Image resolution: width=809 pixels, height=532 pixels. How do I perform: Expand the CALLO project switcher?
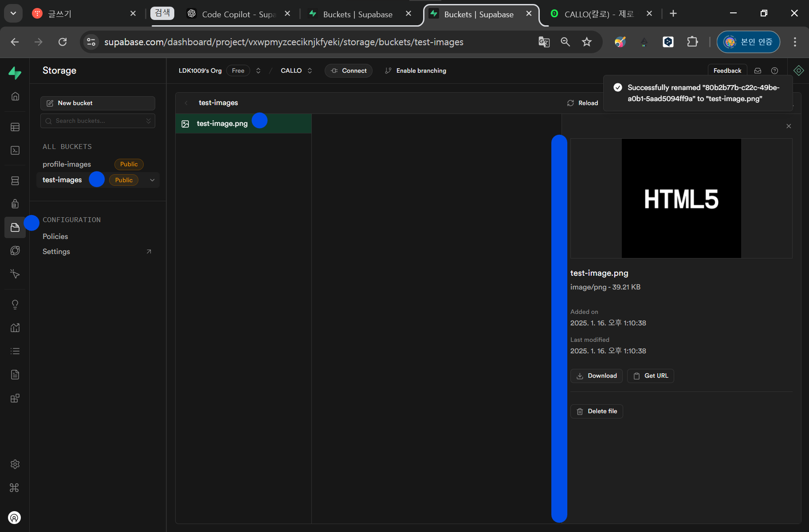(x=310, y=70)
